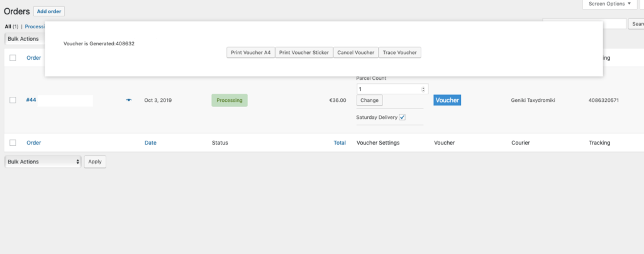Click the Oct 3, 2019 date cell

(x=158, y=100)
